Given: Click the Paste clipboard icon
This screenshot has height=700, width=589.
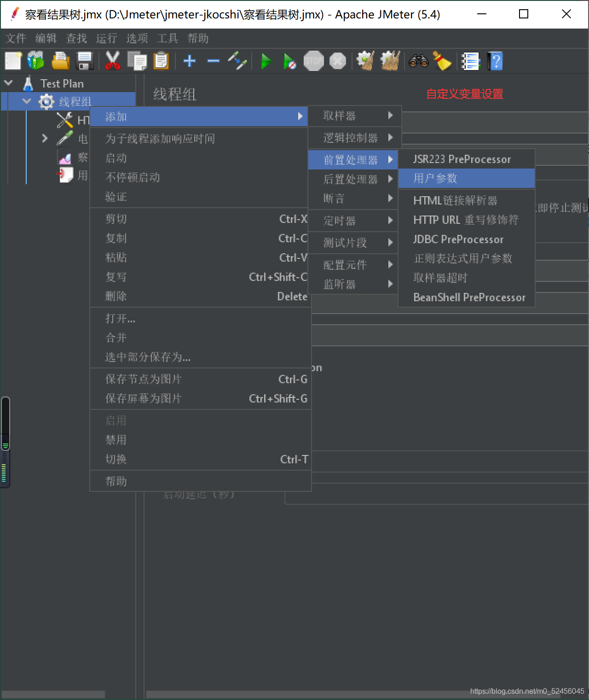Looking at the screenshot, I should pos(161,61).
